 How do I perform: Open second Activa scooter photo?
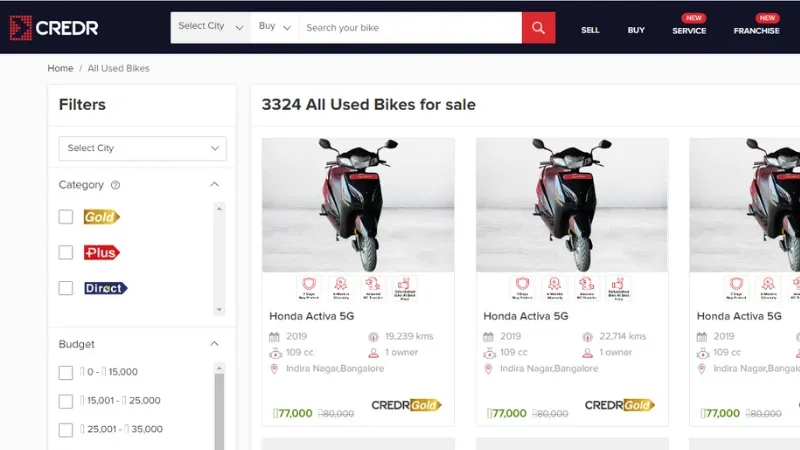(x=572, y=205)
